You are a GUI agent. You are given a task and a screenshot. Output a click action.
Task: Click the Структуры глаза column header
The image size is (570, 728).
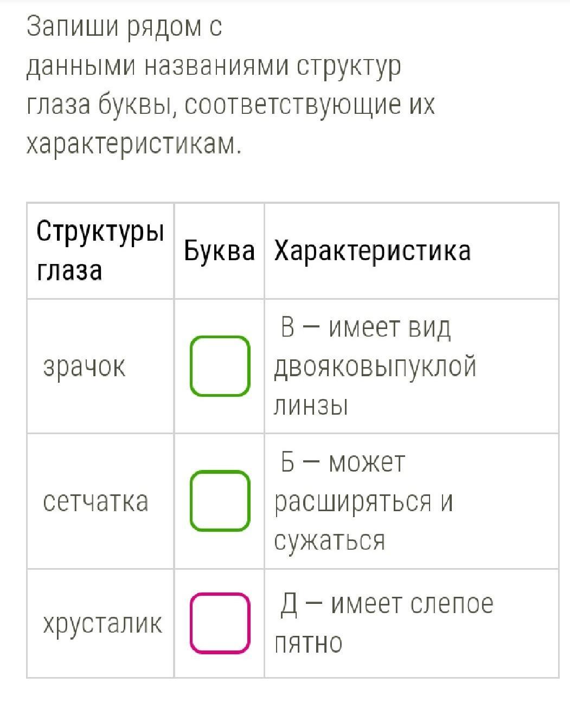coord(100,250)
